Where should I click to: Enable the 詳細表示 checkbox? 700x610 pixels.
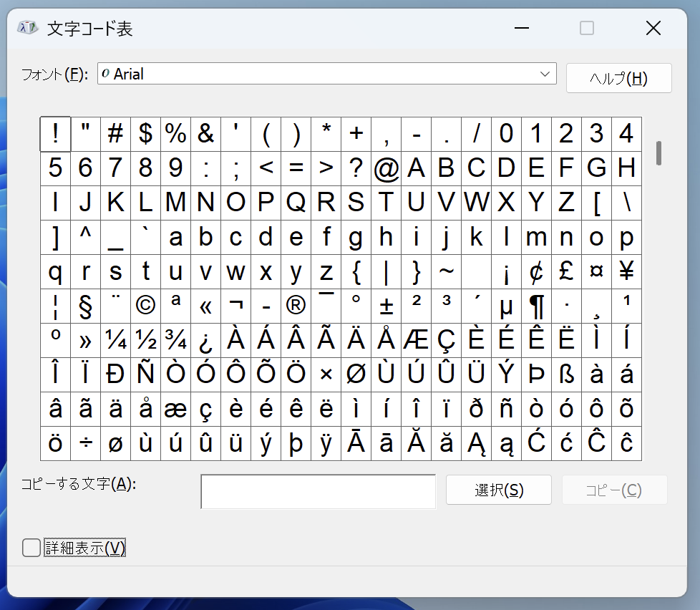pyautogui.click(x=31, y=548)
